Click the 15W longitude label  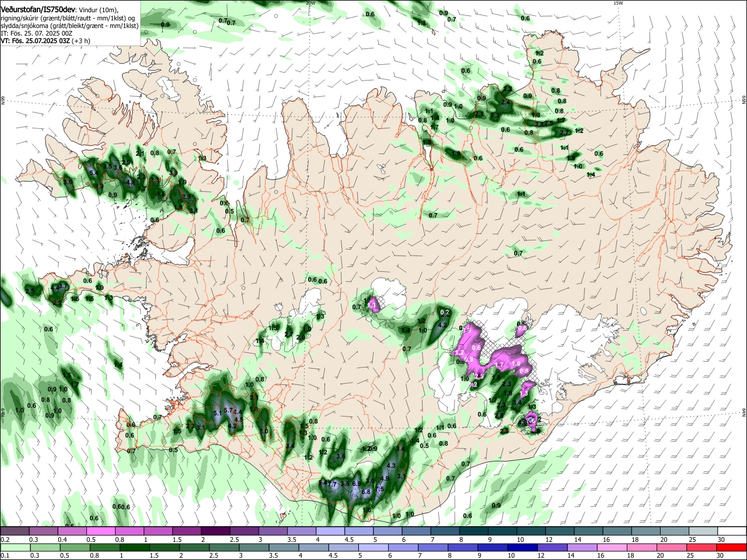[x=618, y=3]
